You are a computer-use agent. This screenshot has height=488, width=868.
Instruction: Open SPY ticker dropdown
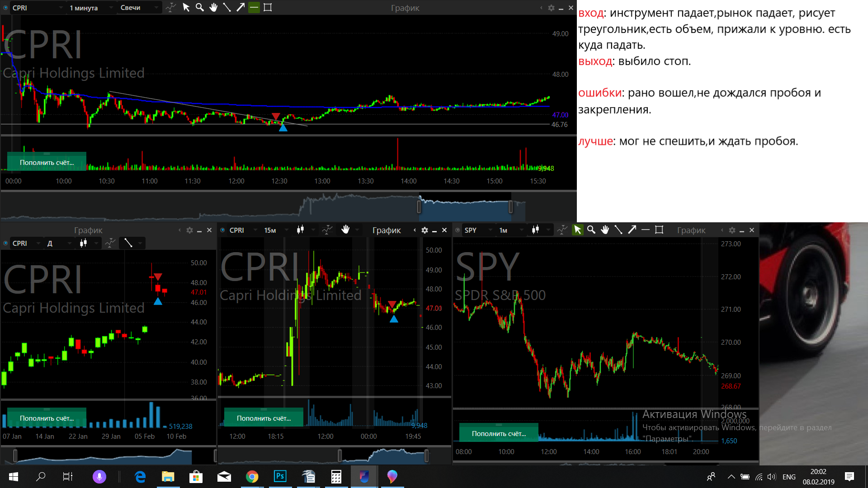coord(478,230)
